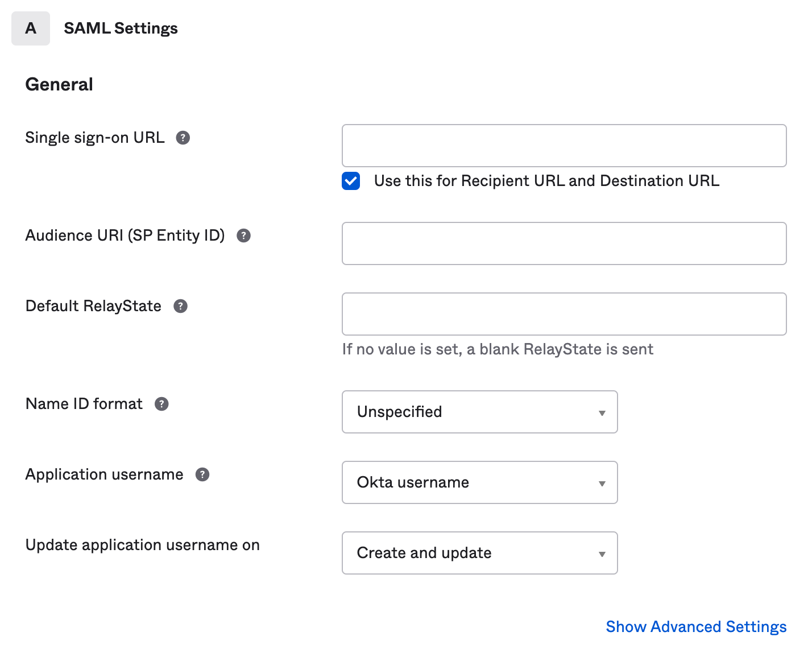The height and width of the screenshot is (669, 812).
Task: Click the Show Advanced Settings link
Action: 695,626
